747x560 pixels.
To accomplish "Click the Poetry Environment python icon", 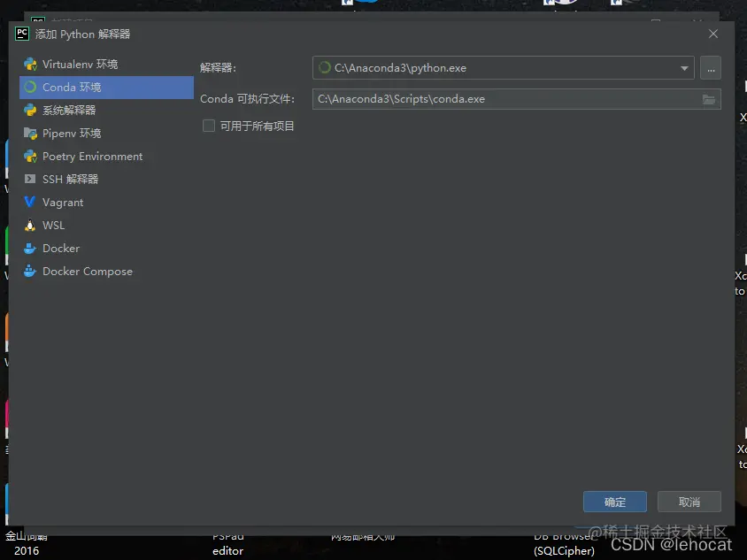I will point(30,157).
